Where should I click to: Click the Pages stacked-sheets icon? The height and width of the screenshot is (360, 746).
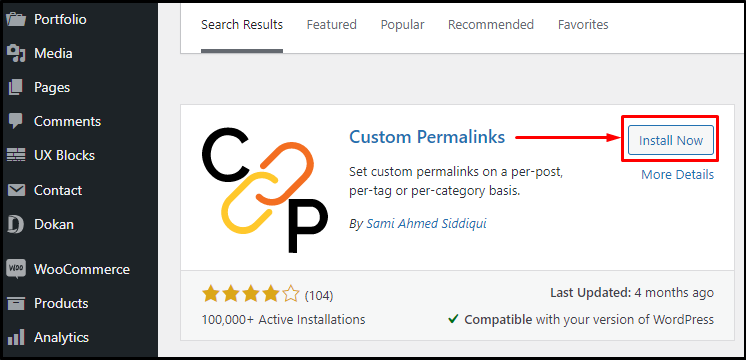[16, 88]
